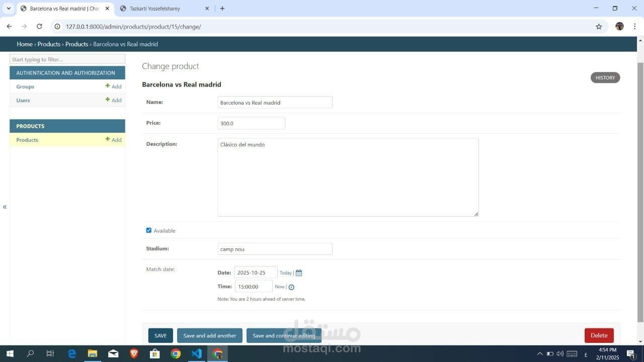644x362 pixels.
Task: Click the SAVE button
Action: point(160,335)
